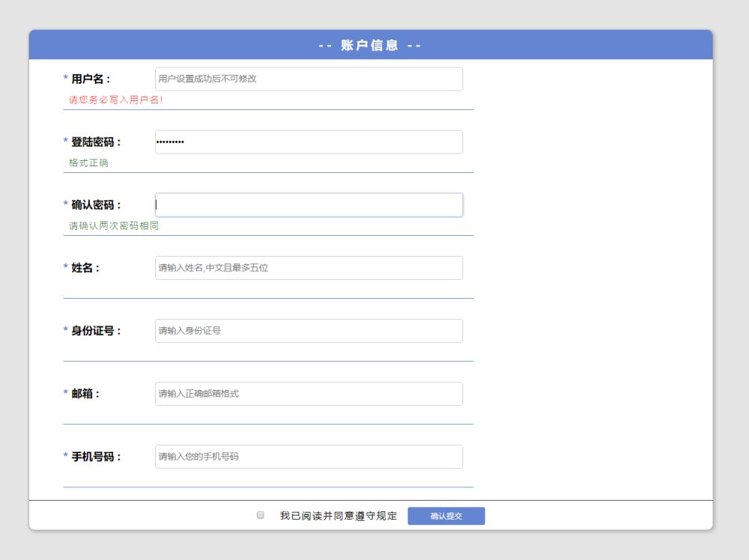The image size is (749, 560).
Task: Select the 姓名 name input box
Action: tap(309, 268)
